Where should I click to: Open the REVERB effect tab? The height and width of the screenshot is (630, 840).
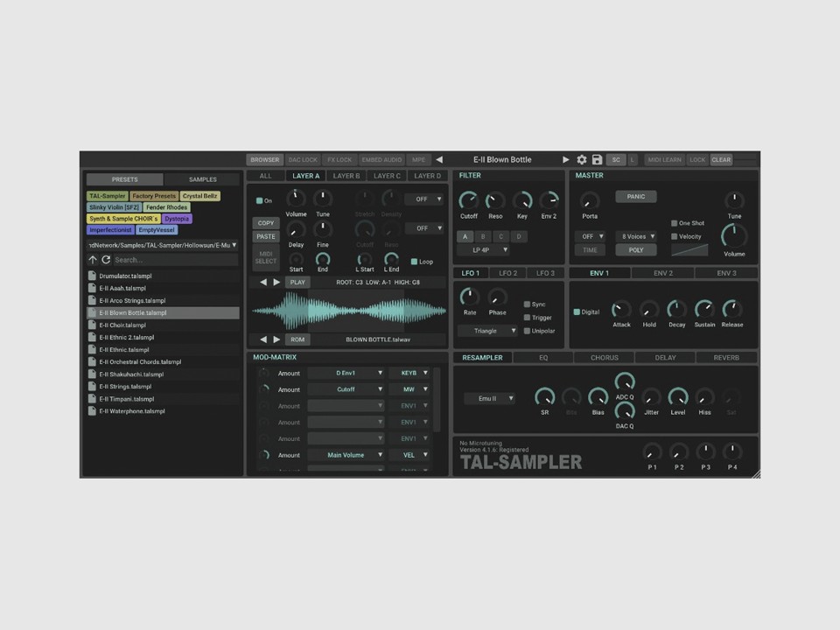726,358
